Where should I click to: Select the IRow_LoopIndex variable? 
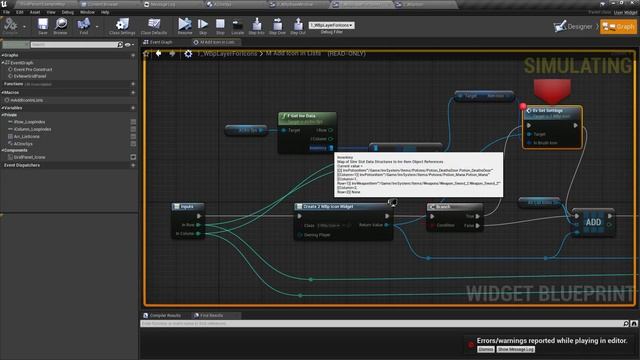pyautogui.click(x=29, y=122)
